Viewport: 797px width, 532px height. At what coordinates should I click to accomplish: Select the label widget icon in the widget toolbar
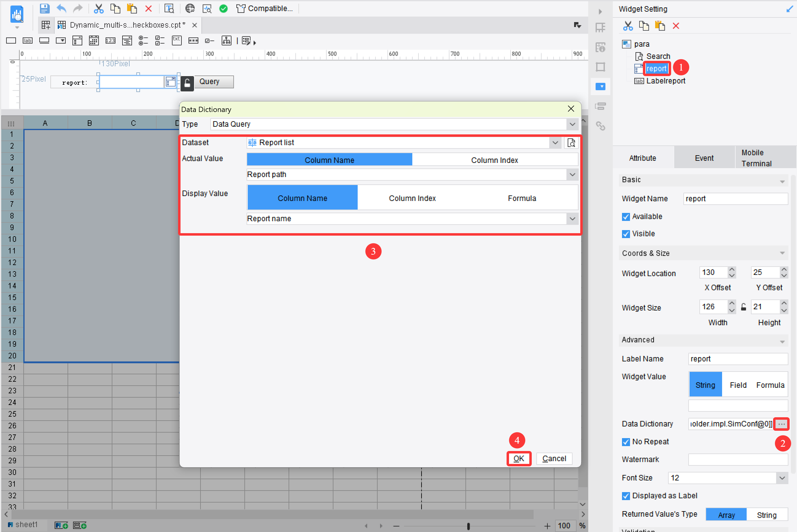(28, 41)
